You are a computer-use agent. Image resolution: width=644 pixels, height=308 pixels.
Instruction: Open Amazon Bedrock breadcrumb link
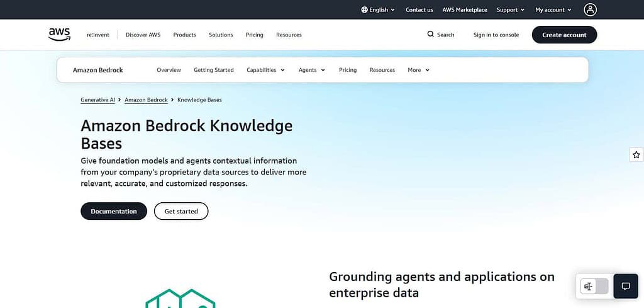(146, 100)
